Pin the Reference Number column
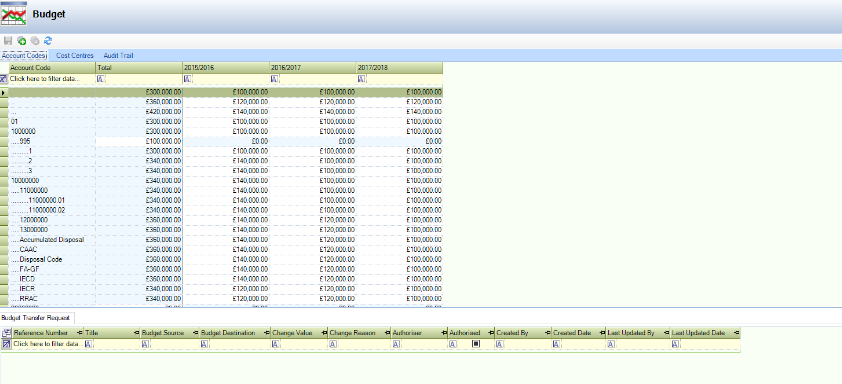Screen dimensions: 842x384 (x=80, y=333)
